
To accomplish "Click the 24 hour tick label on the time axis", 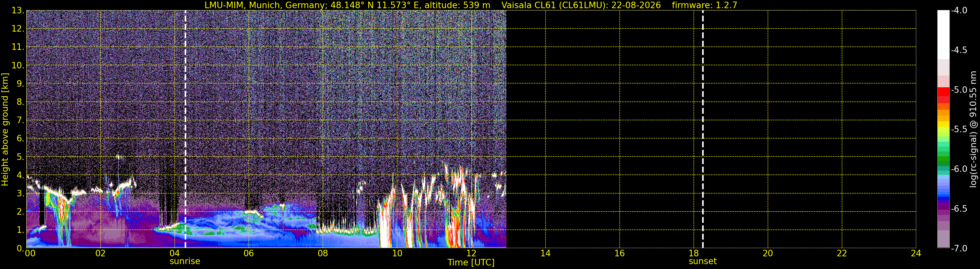I will point(916,253).
